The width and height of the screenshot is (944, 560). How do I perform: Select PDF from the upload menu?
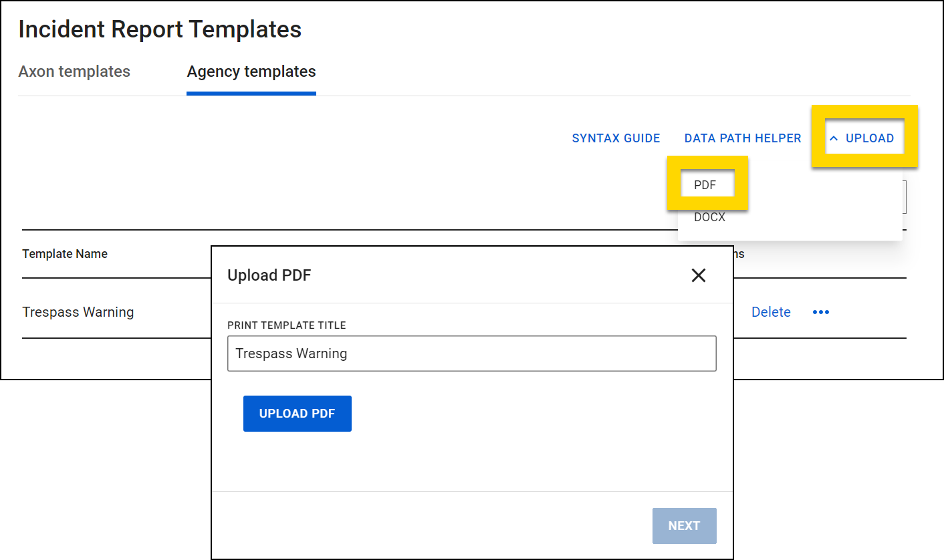pos(707,184)
